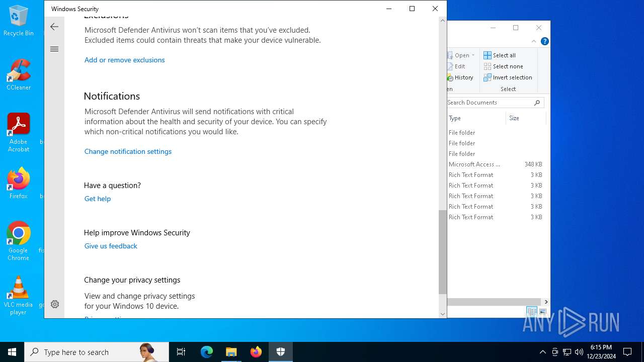Show hidden system tray icons

[542, 352]
